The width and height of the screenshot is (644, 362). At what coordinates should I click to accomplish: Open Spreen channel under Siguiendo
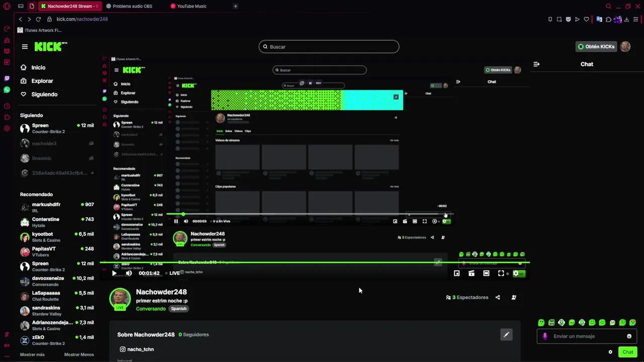pos(57,128)
